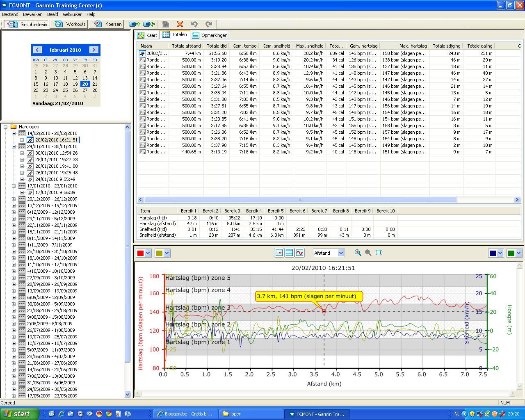Click the Koersen button
The width and height of the screenshot is (525, 420).
coord(108,24)
